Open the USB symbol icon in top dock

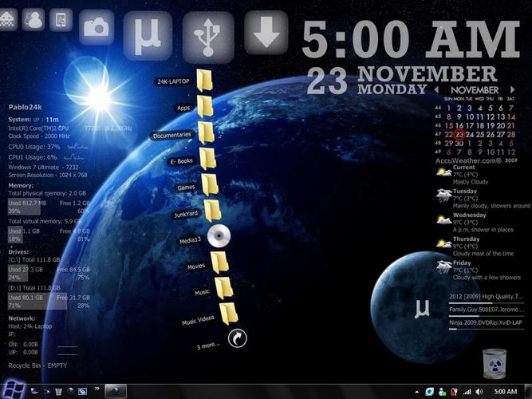(x=208, y=38)
